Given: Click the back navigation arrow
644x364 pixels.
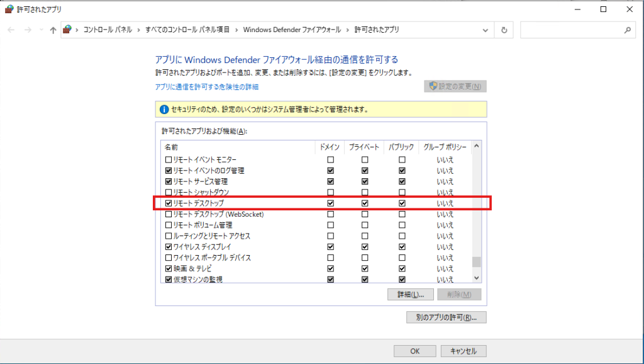Looking at the screenshot, I should 11,30.
